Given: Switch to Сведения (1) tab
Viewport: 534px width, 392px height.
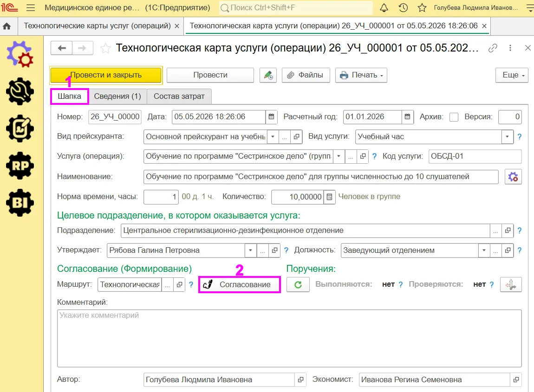Looking at the screenshot, I should (117, 96).
